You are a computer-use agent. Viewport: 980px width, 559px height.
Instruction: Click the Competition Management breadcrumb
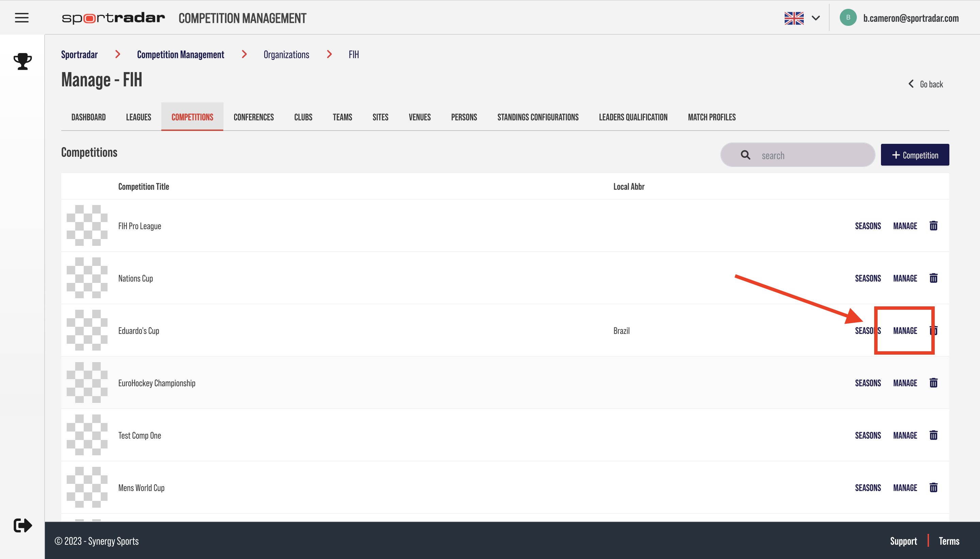[x=180, y=54]
